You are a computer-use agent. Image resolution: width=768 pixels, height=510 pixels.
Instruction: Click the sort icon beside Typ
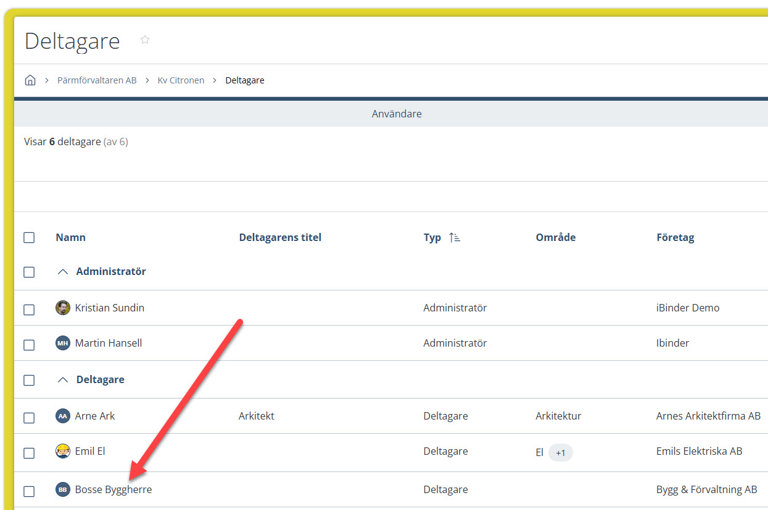[455, 238]
